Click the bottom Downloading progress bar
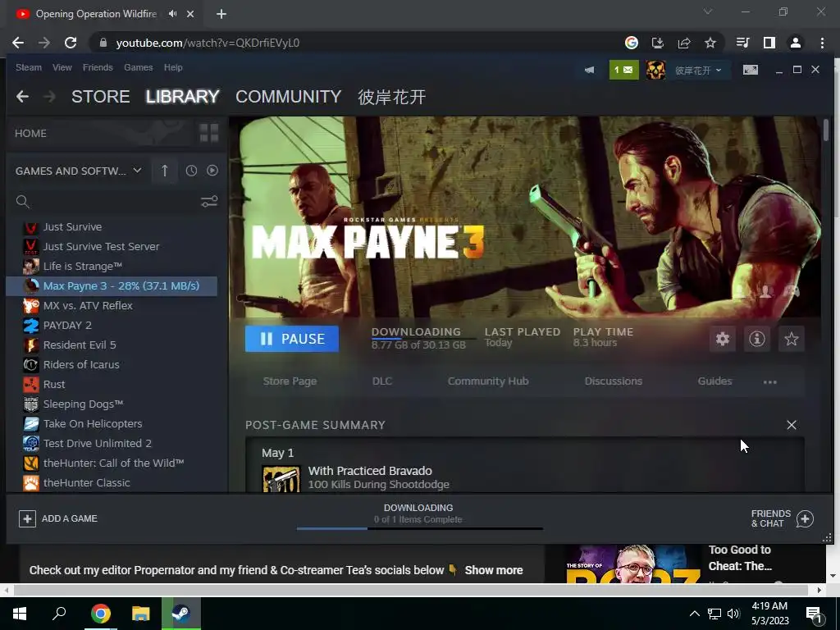This screenshot has width=840, height=630. pyautogui.click(x=419, y=529)
